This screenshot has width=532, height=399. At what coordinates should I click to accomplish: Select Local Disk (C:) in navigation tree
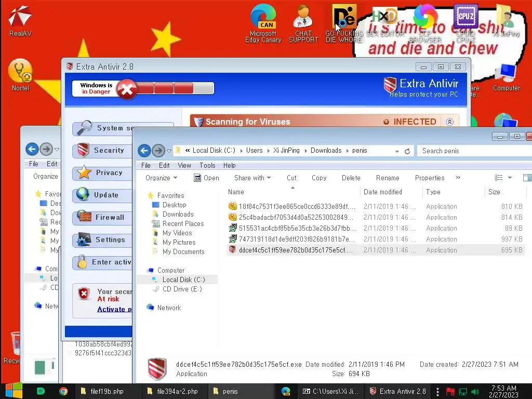click(183, 280)
